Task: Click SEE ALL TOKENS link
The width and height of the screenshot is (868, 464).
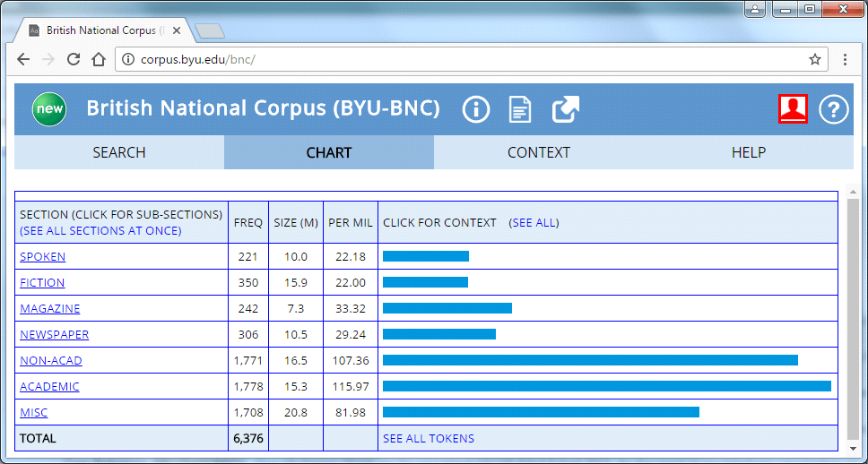Action: tap(428, 439)
